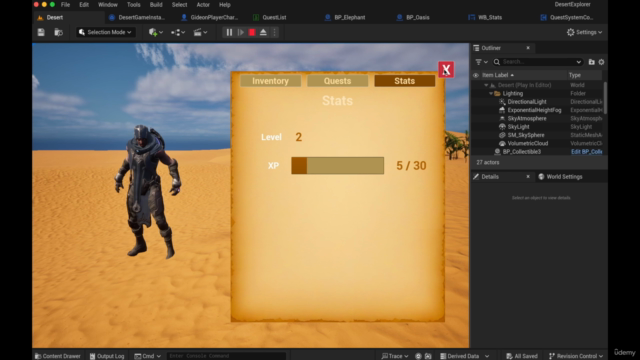The height and width of the screenshot is (360, 640).
Task: Open the Help menu
Action: click(x=225, y=4)
